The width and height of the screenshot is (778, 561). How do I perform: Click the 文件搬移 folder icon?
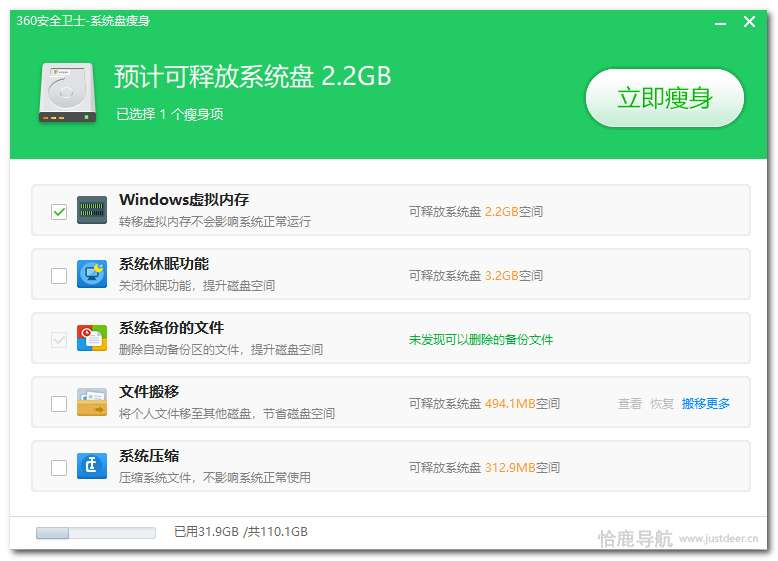pos(92,402)
